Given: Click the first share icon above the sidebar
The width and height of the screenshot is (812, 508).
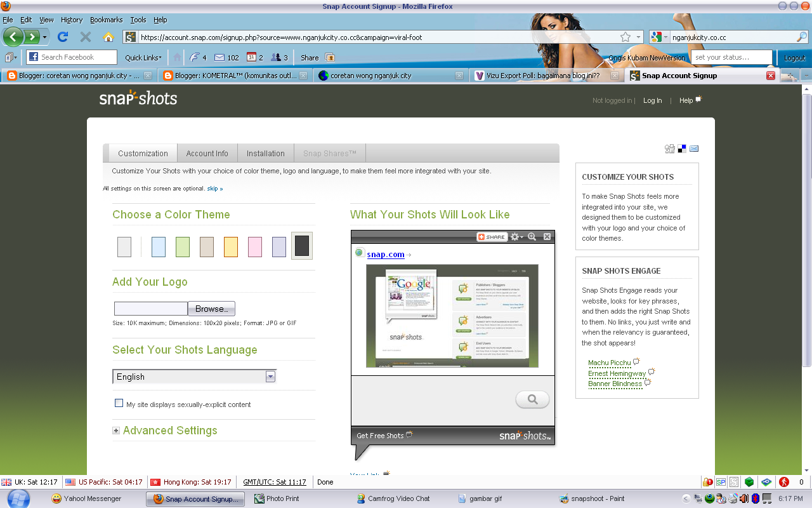Looking at the screenshot, I should [x=670, y=149].
